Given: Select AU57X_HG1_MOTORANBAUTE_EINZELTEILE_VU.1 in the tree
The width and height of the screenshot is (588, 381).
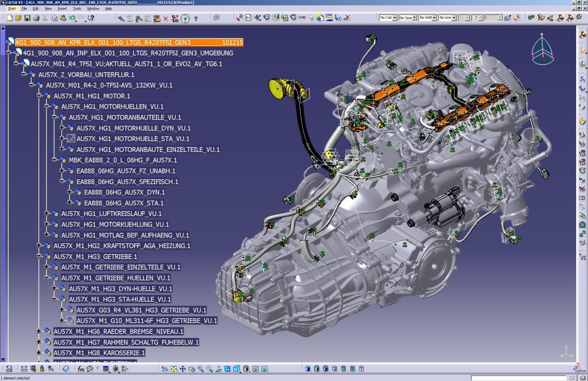Looking at the screenshot, I should [x=148, y=150].
